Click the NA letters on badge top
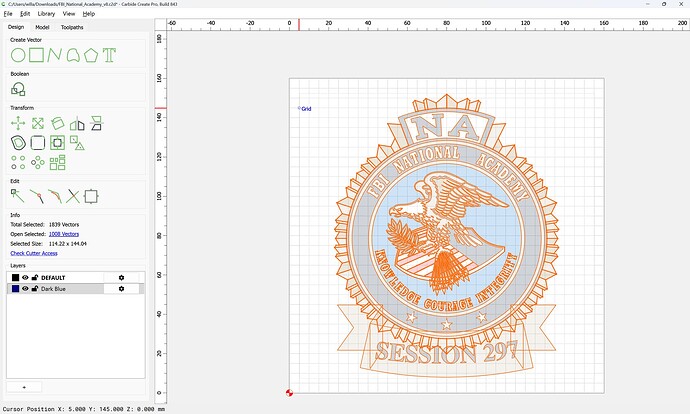The image size is (690, 414). [447, 128]
